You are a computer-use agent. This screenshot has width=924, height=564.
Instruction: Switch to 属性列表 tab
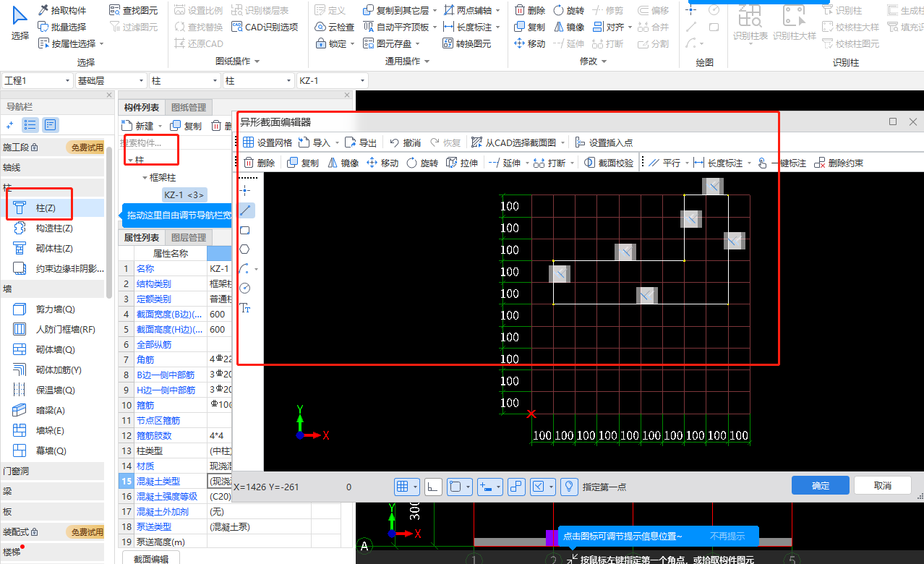[142, 237]
